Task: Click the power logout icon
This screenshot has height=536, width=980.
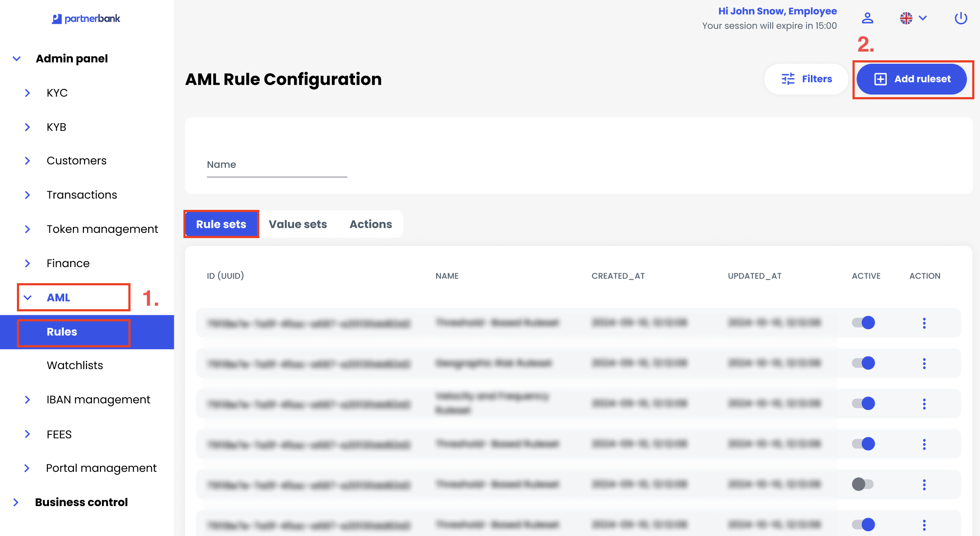Action: [960, 18]
